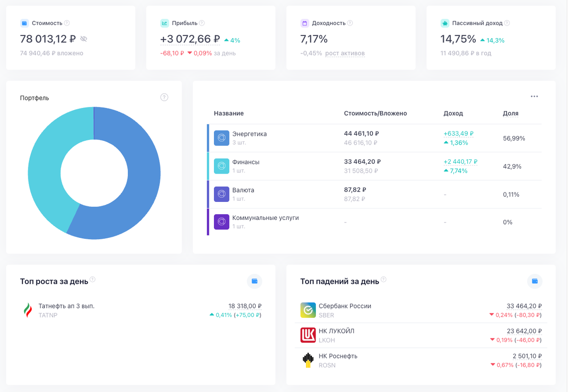Image resolution: width=568 pixels, height=392 pixels.
Task: Click the Татнефть logo icon
Action: click(27, 310)
